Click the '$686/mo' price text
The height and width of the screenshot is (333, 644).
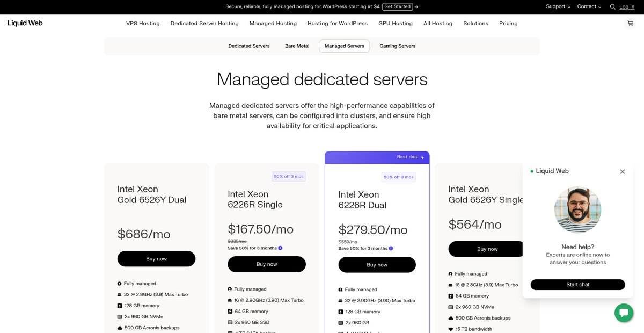pos(144,234)
